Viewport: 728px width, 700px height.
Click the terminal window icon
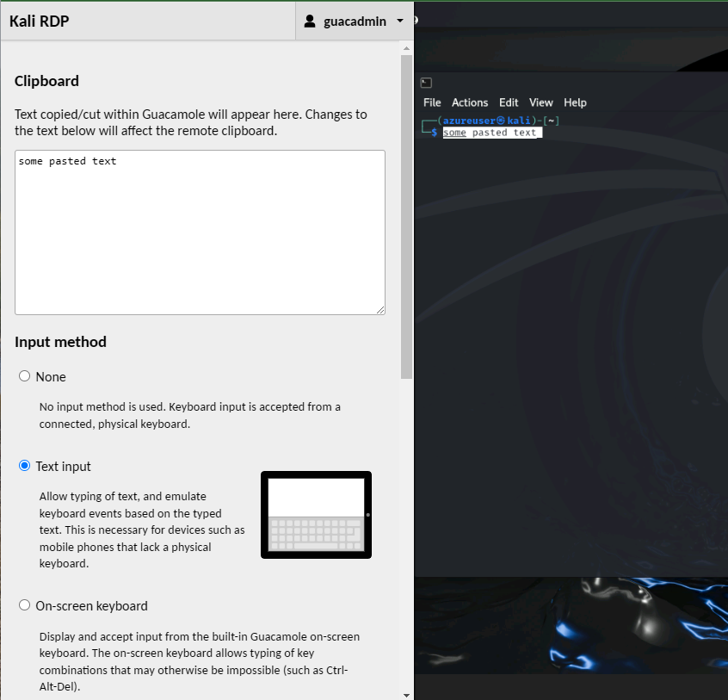tap(426, 83)
